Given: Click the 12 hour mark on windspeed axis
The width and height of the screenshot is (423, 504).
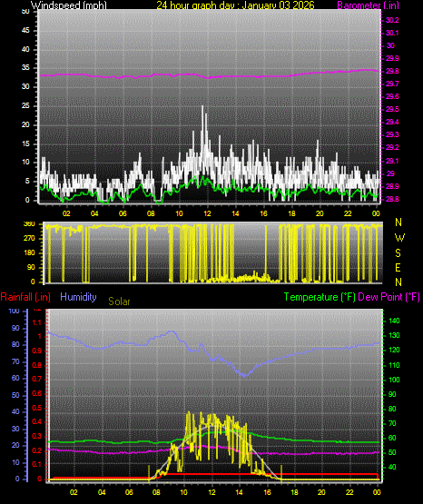Looking at the screenshot, I should click(207, 213).
